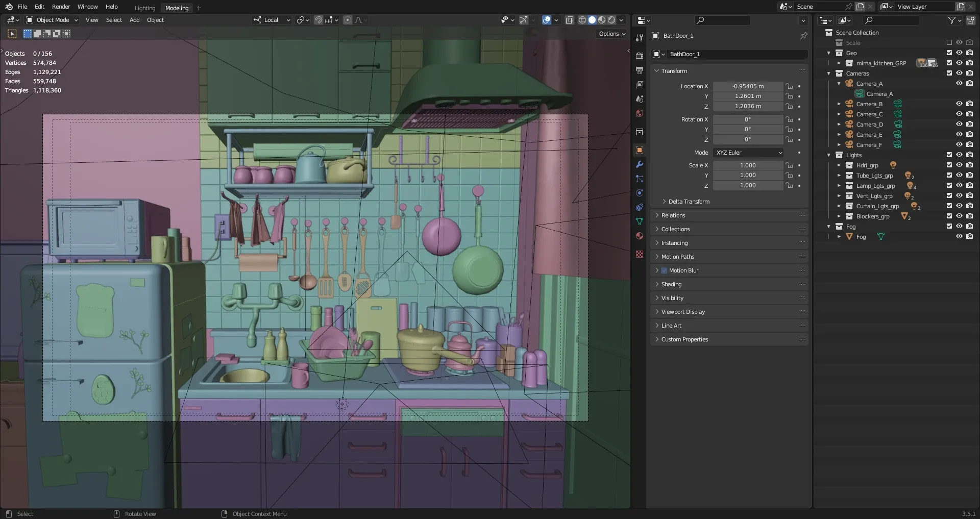Open the Physics properties tab
This screenshot has width=980, height=519.
point(640,193)
